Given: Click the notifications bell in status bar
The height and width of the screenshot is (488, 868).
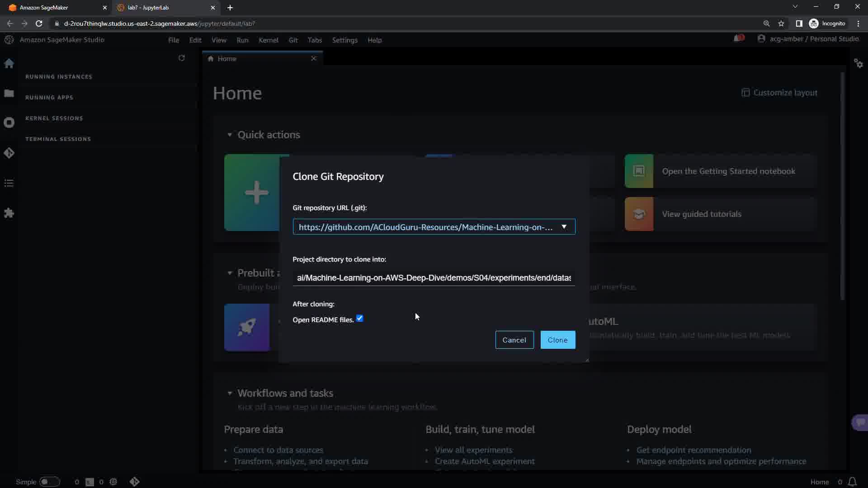Looking at the screenshot, I should click(x=852, y=482).
